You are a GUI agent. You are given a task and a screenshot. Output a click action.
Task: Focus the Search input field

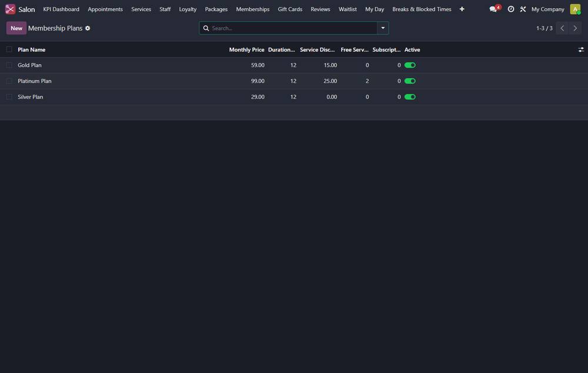click(293, 28)
